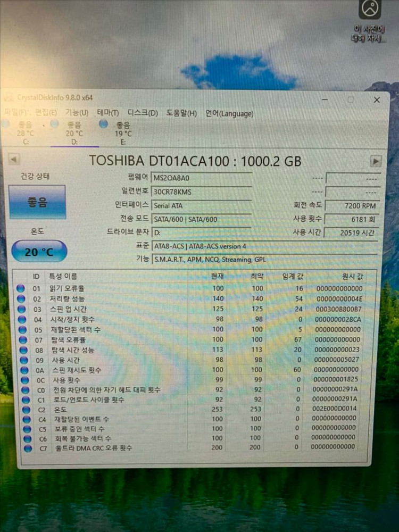
Task: Click status dot of row 08 탐색 시간 성능
Action: coord(23,350)
